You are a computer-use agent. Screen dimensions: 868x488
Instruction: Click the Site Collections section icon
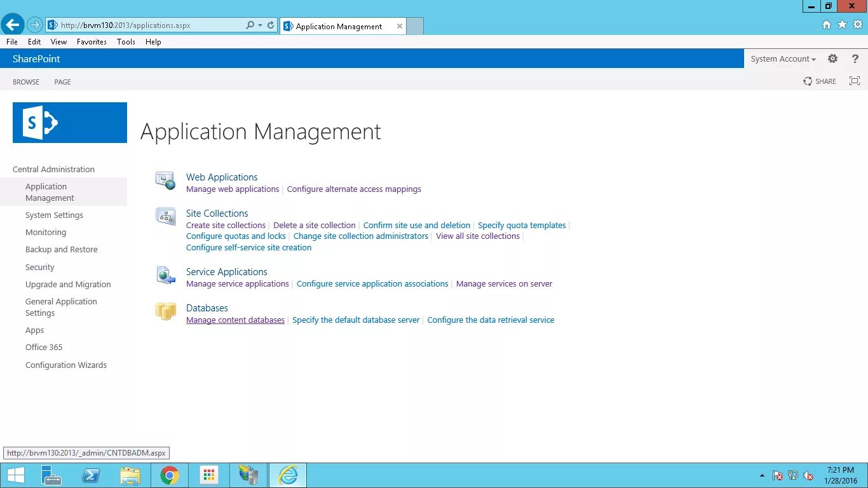pos(166,217)
